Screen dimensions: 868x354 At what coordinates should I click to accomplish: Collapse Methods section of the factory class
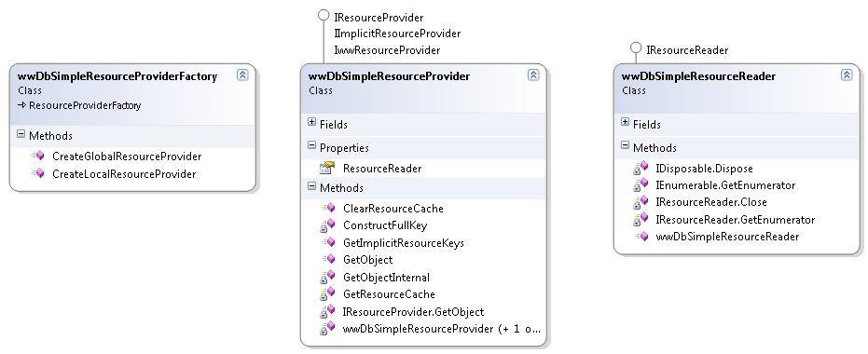click(x=21, y=134)
